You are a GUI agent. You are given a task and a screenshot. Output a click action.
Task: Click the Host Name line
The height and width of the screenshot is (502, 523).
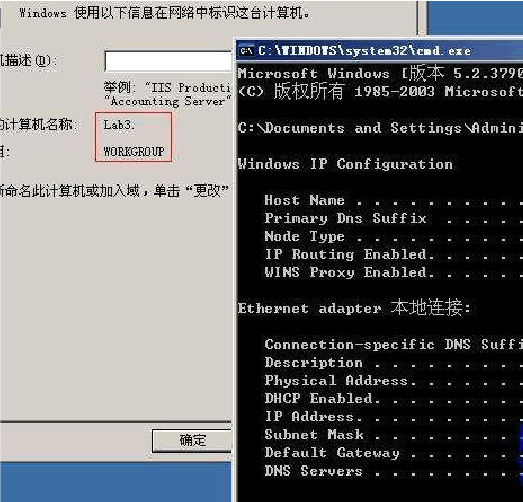[x=394, y=200]
